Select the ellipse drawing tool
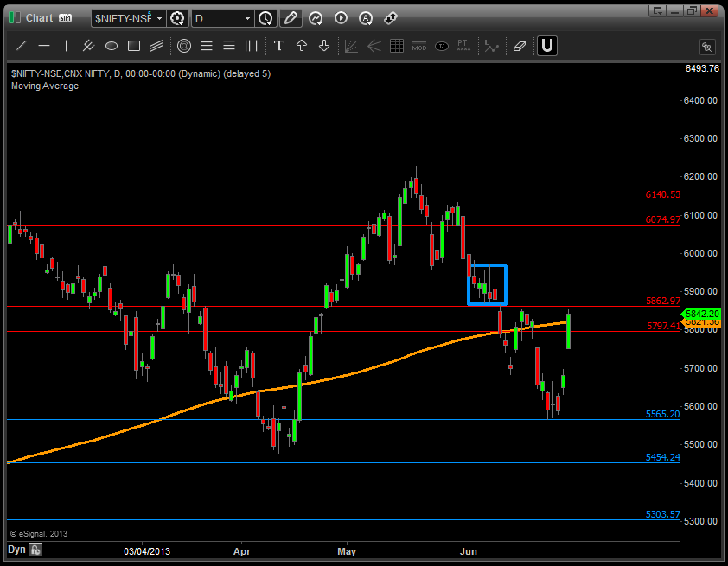This screenshot has height=566, width=728. coord(112,46)
